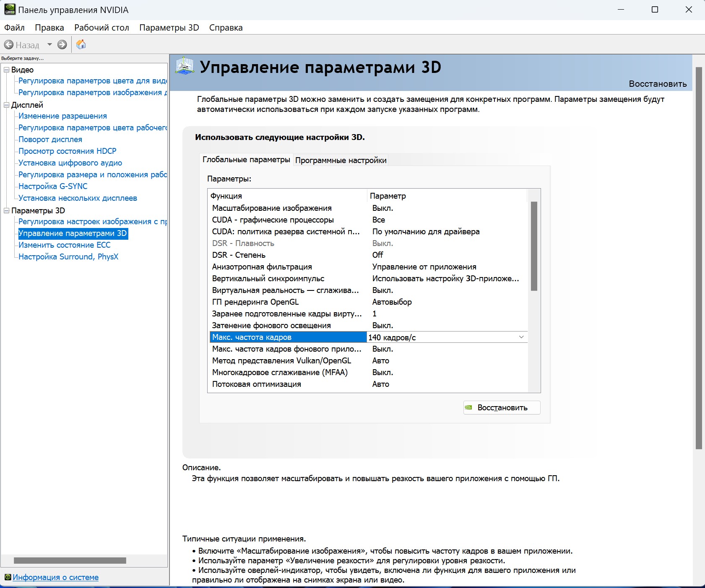705x588 pixels.
Task: Click Восстановить link in page header
Action: click(658, 84)
